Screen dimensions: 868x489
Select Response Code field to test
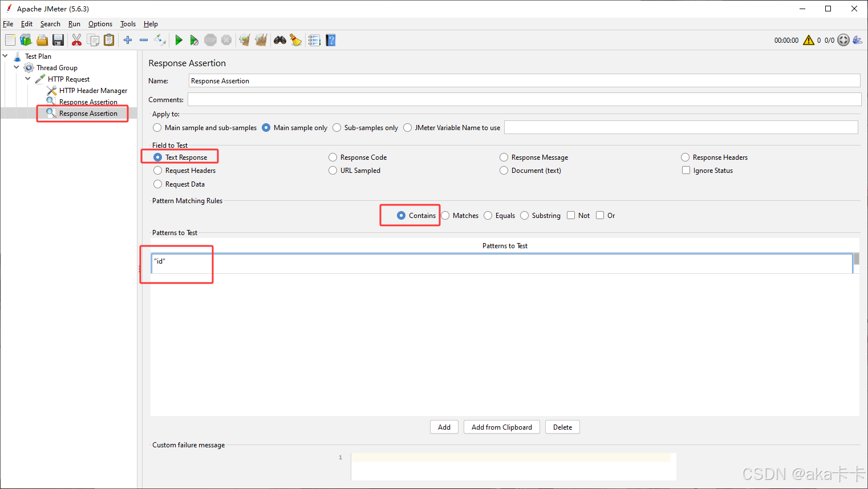(x=358, y=157)
